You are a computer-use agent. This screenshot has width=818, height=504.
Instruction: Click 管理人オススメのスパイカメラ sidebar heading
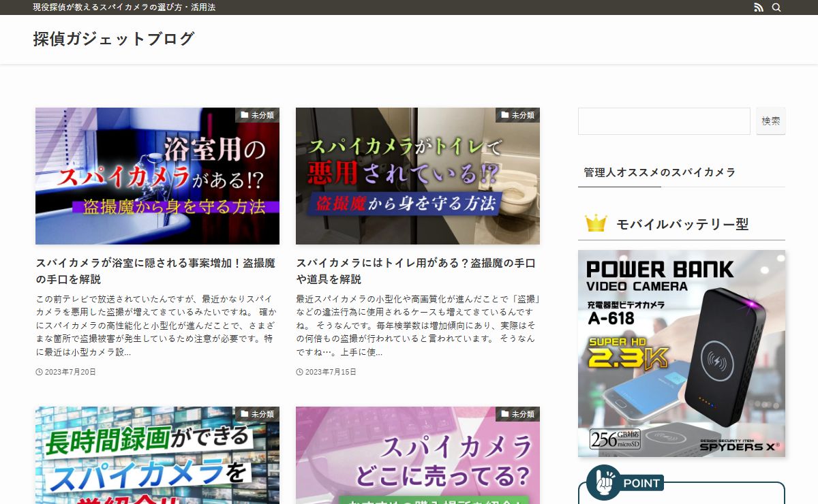tap(659, 172)
